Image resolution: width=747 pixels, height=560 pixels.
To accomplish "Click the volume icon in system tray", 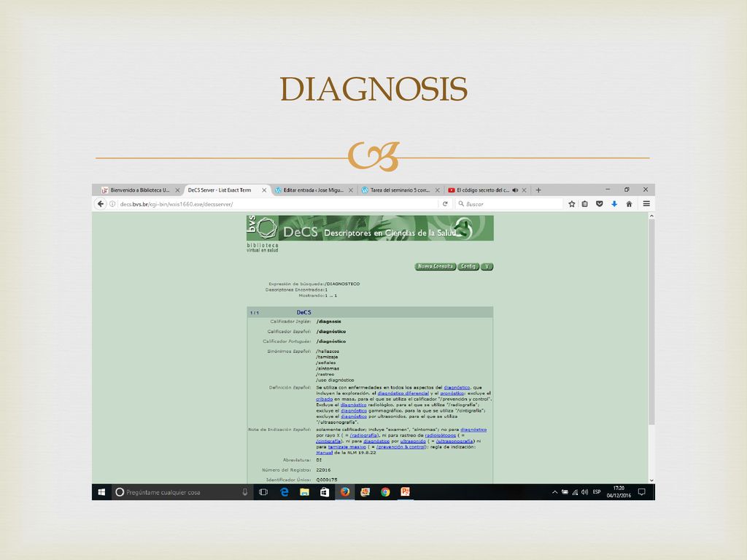I will [x=584, y=492].
